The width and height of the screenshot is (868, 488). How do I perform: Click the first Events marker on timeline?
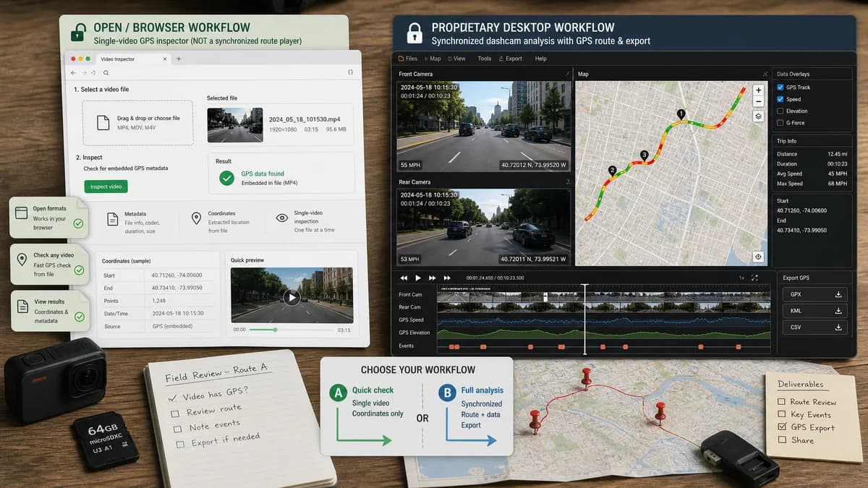pos(450,347)
